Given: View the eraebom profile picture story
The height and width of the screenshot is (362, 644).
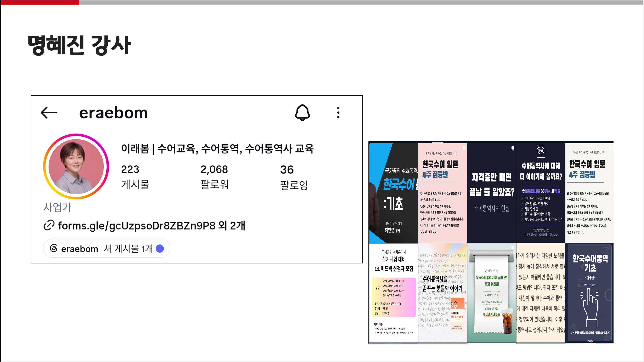Looking at the screenshot, I should pyautogui.click(x=76, y=166).
